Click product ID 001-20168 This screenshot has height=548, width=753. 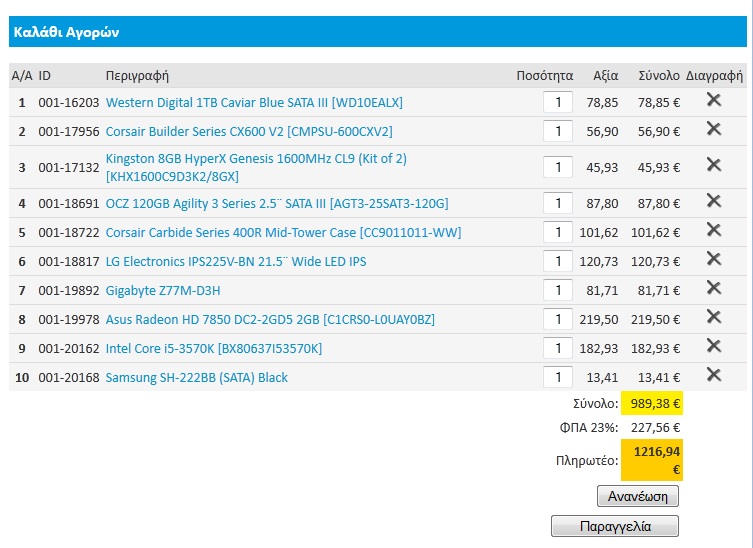(x=69, y=378)
